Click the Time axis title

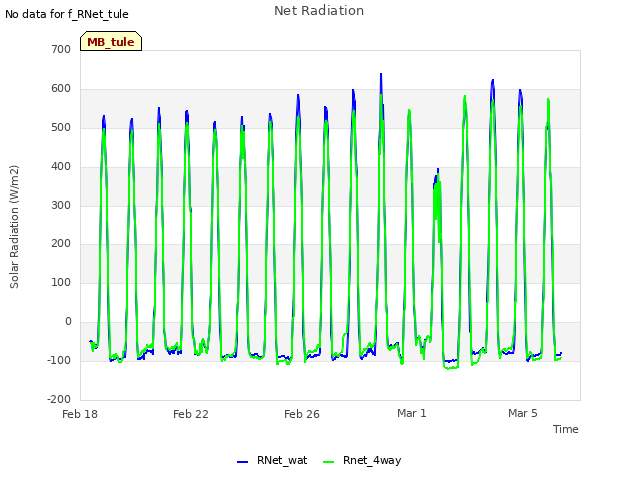tap(565, 429)
